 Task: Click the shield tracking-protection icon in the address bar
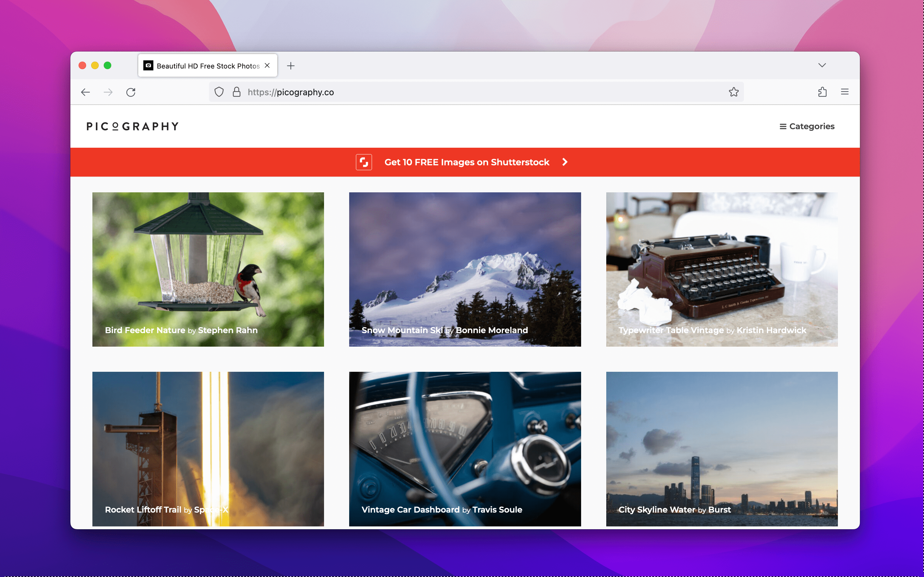pyautogui.click(x=219, y=92)
